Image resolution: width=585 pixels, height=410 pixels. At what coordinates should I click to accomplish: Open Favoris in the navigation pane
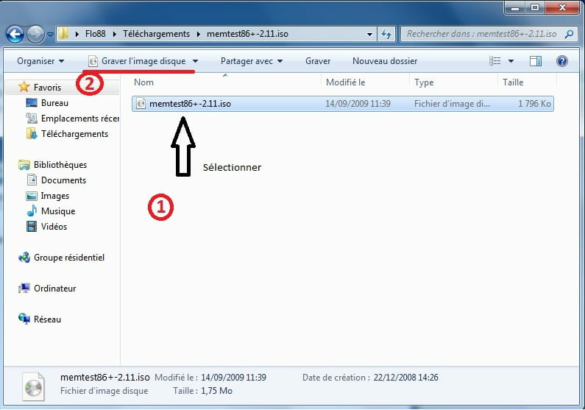pyautogui.click(x=47, y=87)
